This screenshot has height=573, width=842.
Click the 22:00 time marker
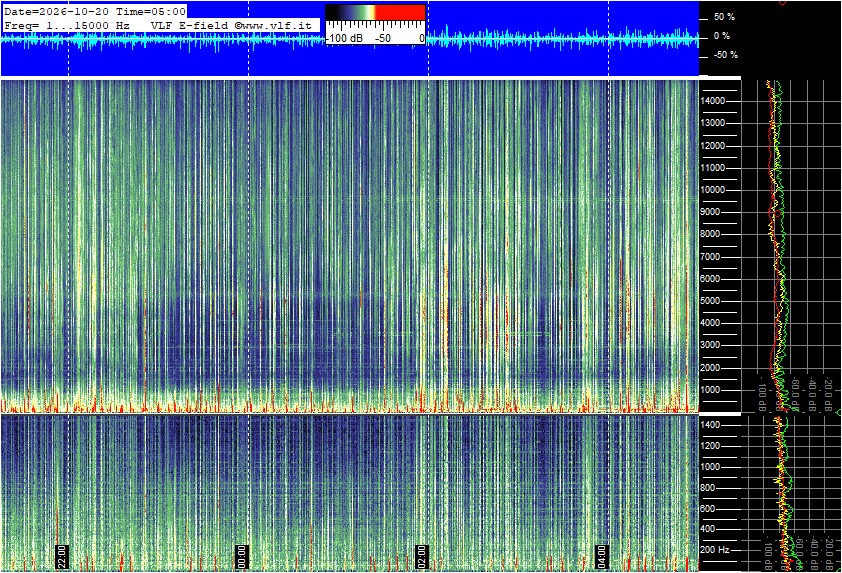(x=61, y=557)
